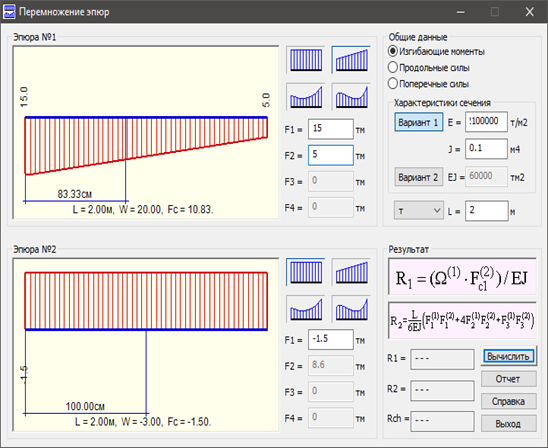Select trapezoidal diagram shape for Эпюра №2

point(351,272)
